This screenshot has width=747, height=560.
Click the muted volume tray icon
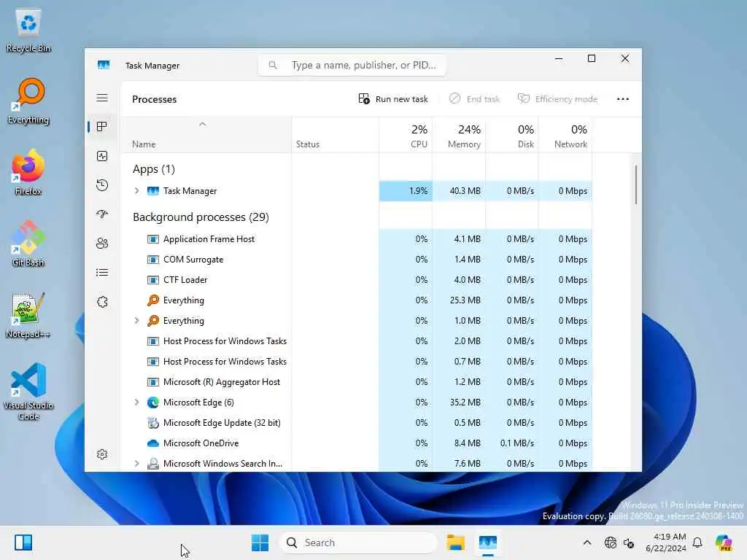[x=629, y=542]
